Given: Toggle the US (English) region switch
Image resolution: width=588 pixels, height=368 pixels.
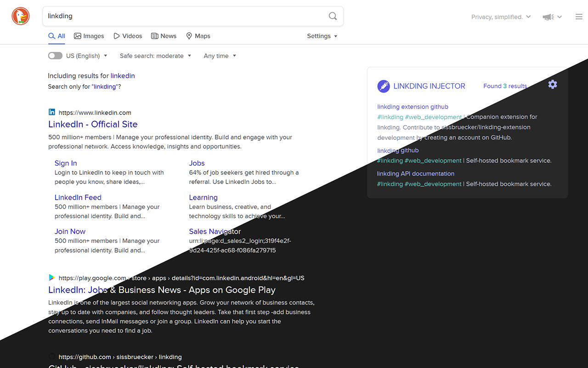Looking at the screenshot, I should 55,55.
